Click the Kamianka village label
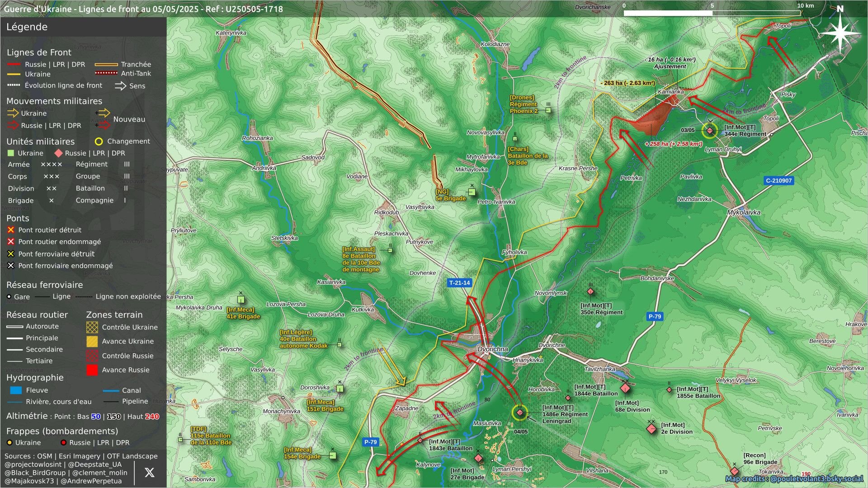Screen dimensions: 868x488 pyautogui.click(x=671, y=92)
